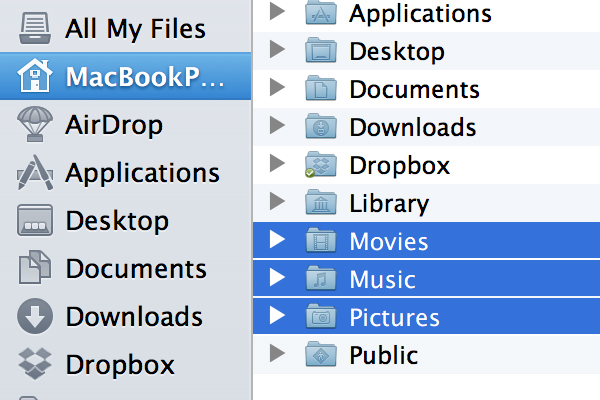Open 'AirDrop' label in sidebar
The height and width of the screenshot is (400, 600).
pos(114,126)
